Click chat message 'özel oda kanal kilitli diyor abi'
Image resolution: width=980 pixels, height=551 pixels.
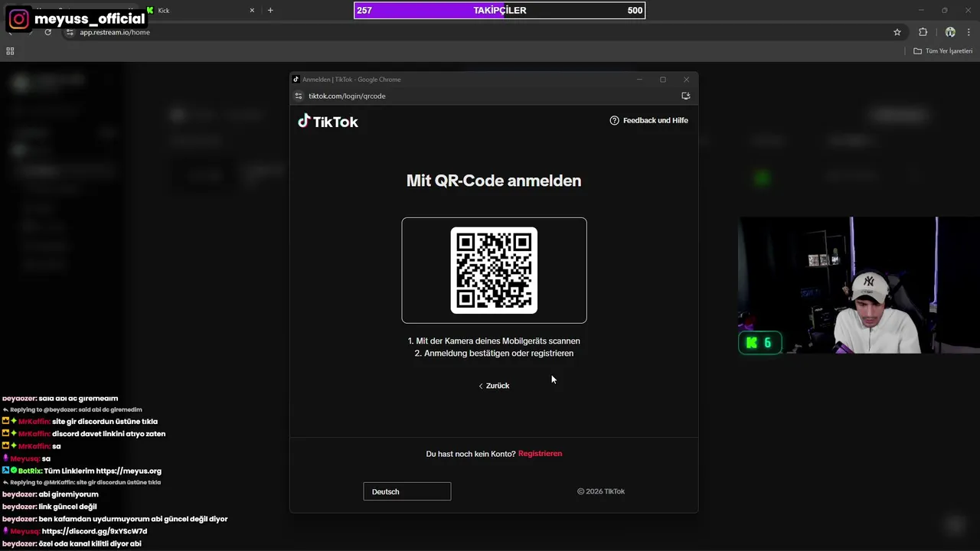pyautogui.click(x=90, y=543)
